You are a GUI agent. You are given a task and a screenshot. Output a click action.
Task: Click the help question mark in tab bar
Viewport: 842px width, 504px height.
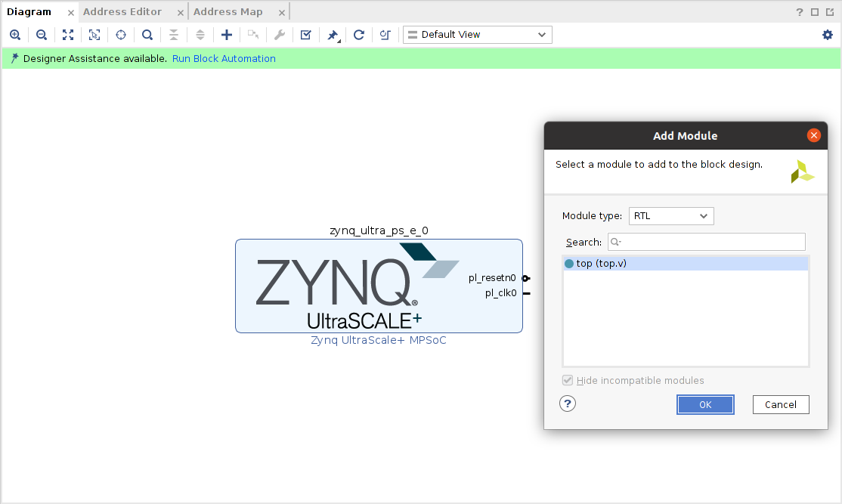pyautogui.click(x=800, y=12)
